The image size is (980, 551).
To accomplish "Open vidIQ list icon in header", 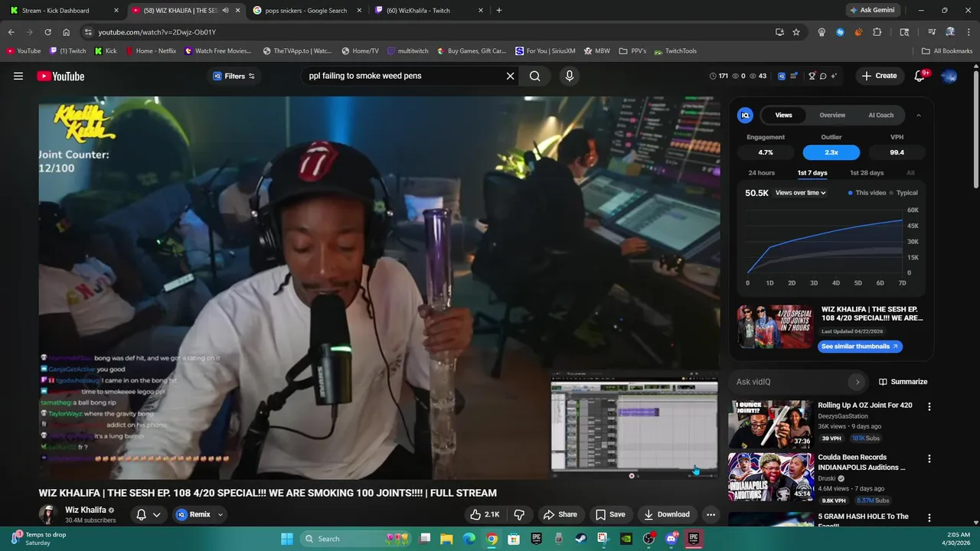I will click(794, 76).
